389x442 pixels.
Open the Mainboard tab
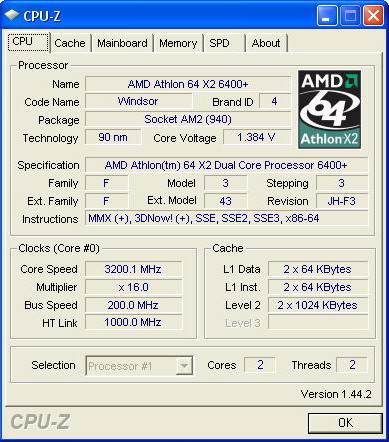tap(122, 43)
